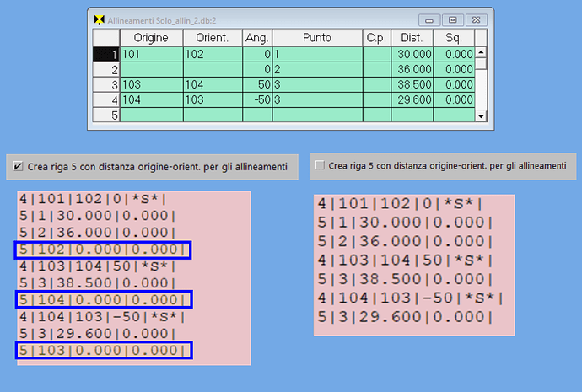Click the Ang. column header
Image resolution: width=582 pixels, height=392 pixels.
[x=257, y=38]
